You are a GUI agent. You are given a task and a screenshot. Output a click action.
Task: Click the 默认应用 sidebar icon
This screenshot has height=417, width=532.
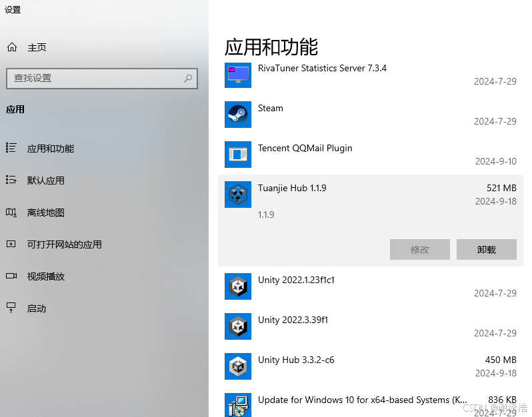[x=11, y=180]
